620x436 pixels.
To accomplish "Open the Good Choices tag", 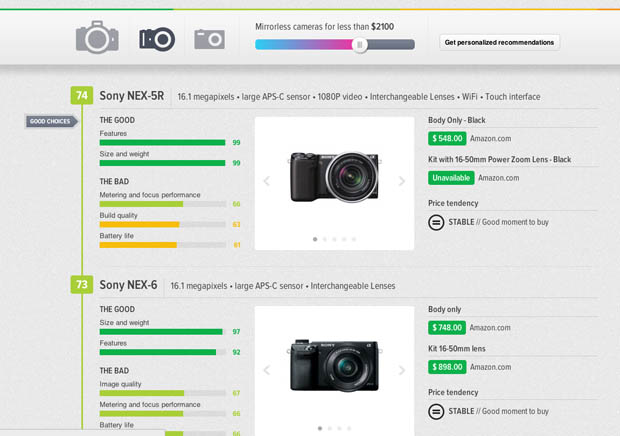I will tap(51, 121).
